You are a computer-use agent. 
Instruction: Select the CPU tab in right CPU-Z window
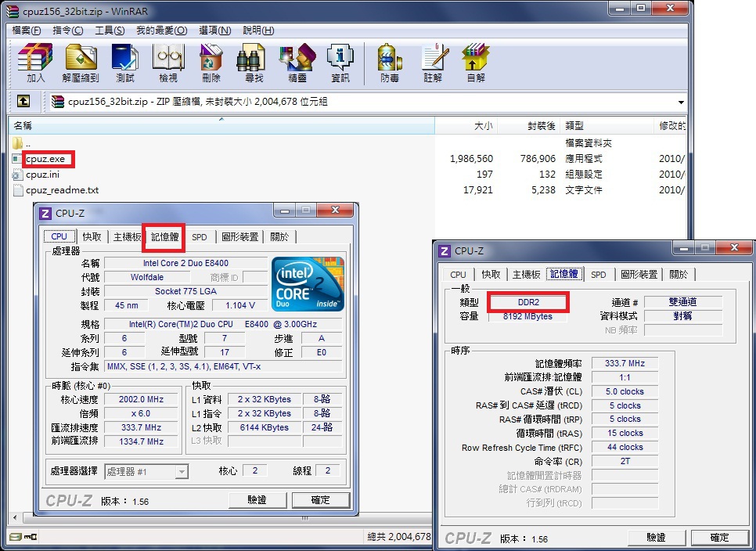(x=458, y=274)
